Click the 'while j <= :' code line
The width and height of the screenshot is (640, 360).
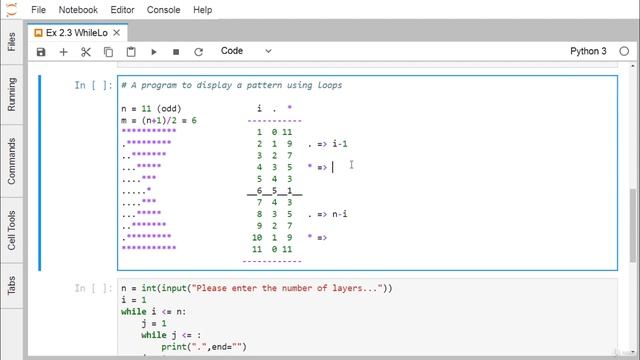click(171, 335)
